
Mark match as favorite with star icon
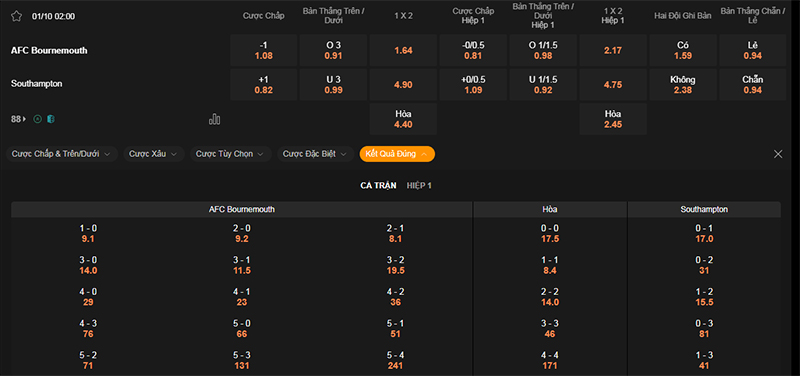pos(16,16)
